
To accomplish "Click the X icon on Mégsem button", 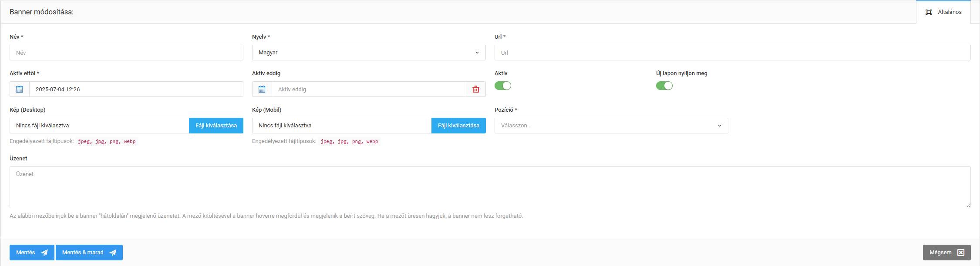I will tap(961, 253).
